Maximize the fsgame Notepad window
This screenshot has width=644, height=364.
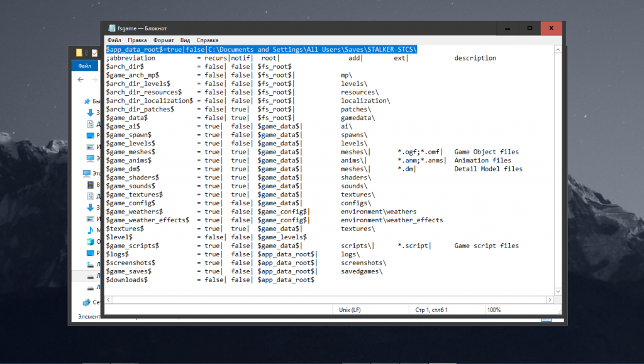coord(530,28)
